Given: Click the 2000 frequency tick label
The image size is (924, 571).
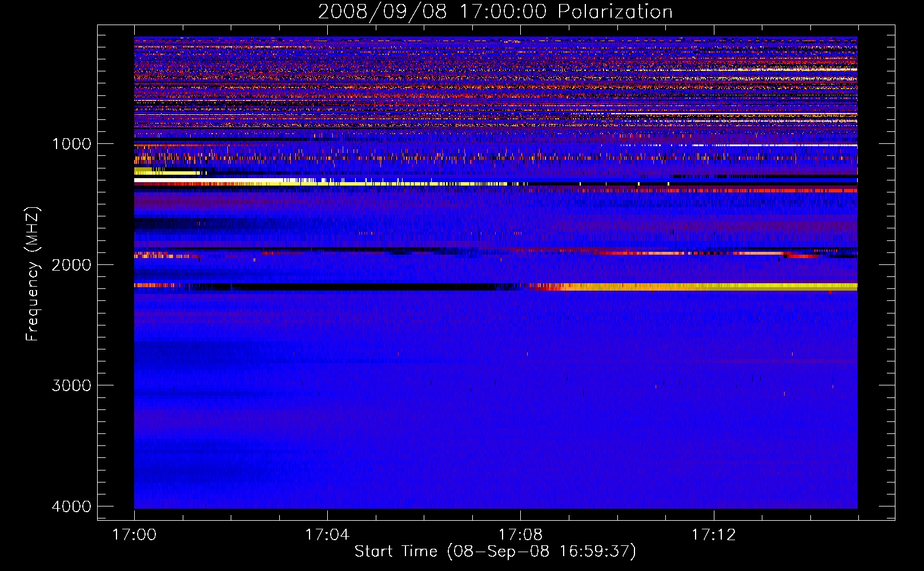Looking at the screenshot, I should pyautogui.click(x=71, y=265).
